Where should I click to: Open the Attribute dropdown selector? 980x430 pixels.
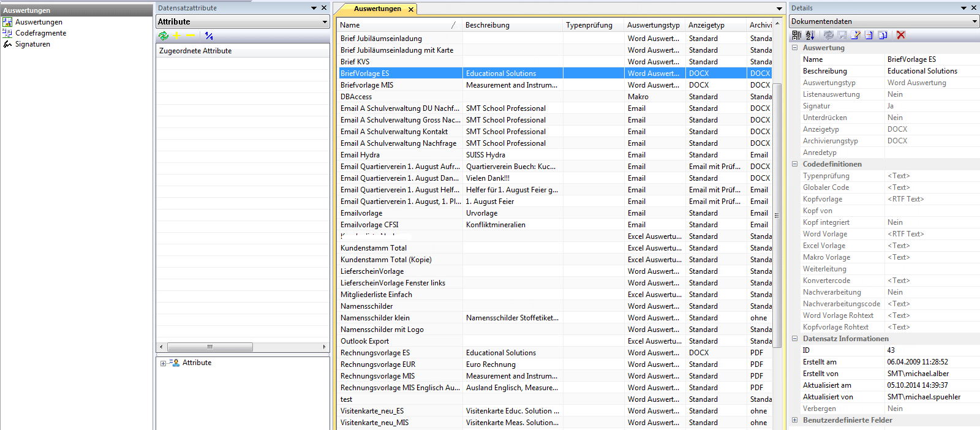tap(325, 22)
